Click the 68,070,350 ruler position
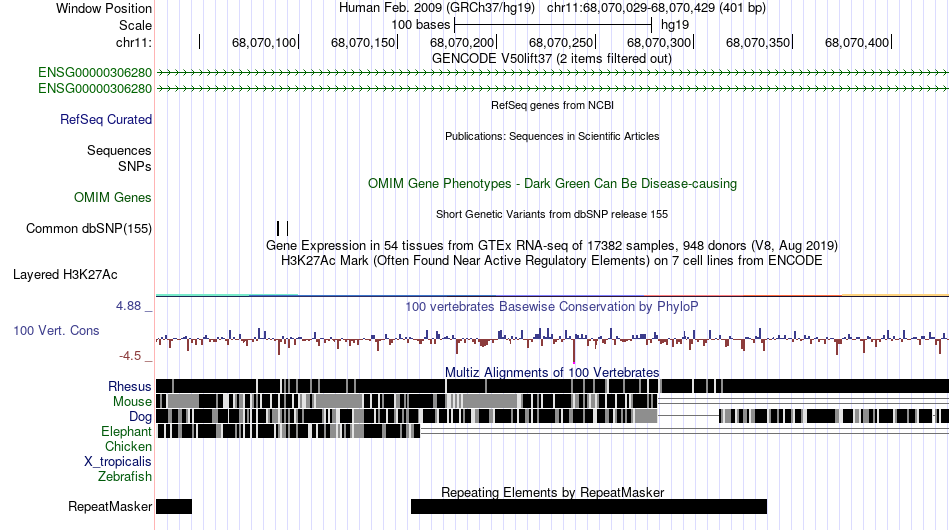Screen dimensions: 950x530 759,42
